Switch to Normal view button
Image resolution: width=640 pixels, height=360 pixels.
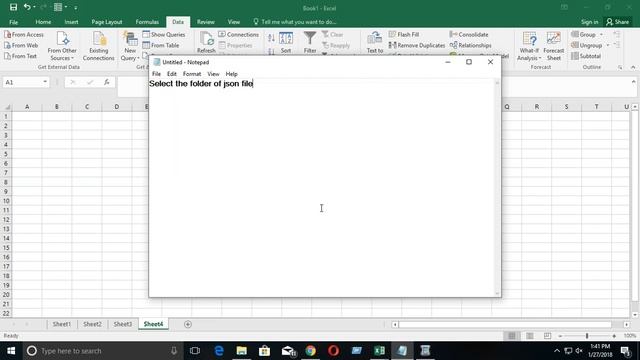click(x=511, y=336)
